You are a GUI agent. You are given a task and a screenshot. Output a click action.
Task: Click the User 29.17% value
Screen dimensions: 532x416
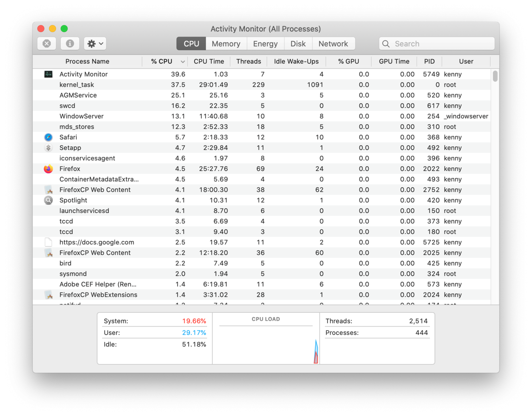[194, 333]
